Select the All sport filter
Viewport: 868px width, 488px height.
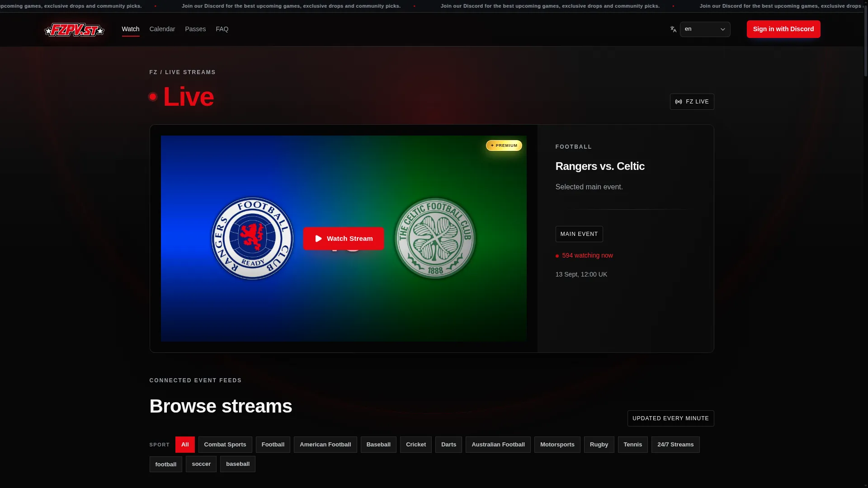[185, 445]
